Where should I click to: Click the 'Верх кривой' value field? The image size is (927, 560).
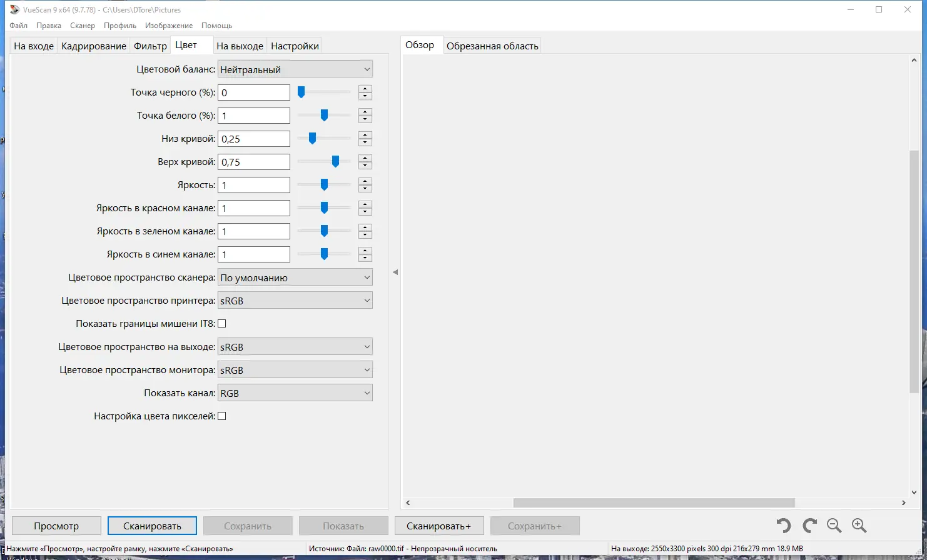(253, 162)
